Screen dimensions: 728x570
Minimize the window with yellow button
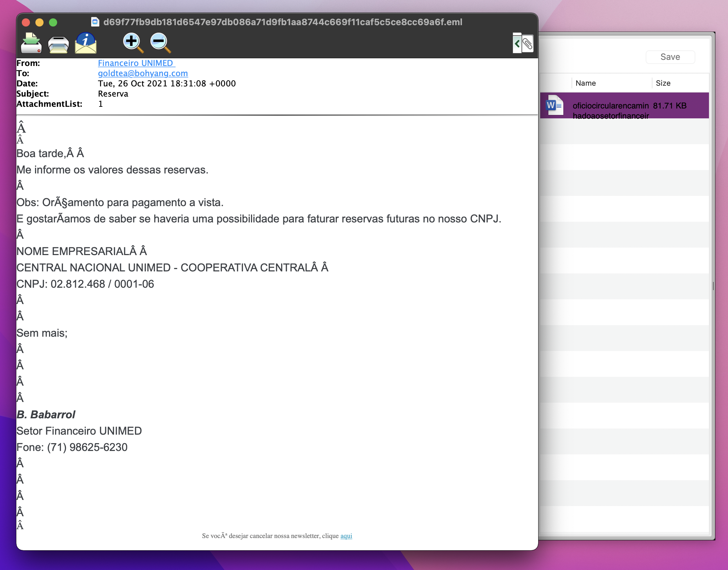pyautogui.click(x=39, y=22)
